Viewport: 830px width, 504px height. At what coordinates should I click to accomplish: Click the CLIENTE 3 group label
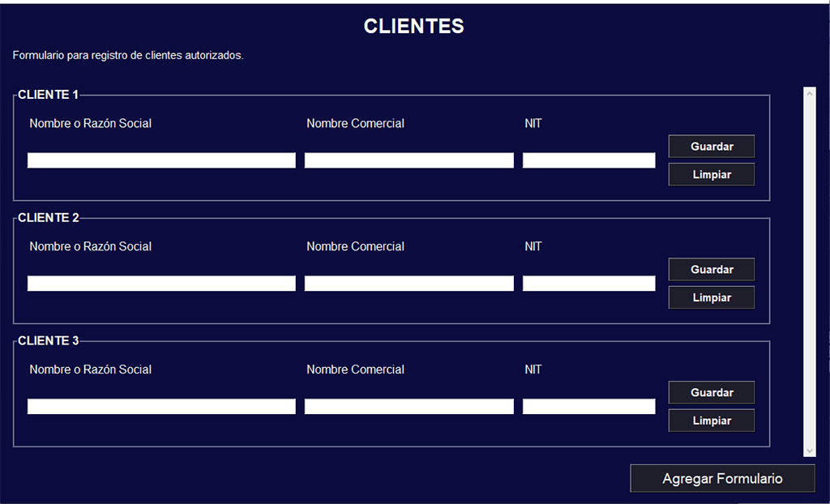pyautogui.click(x=48, y=340)
